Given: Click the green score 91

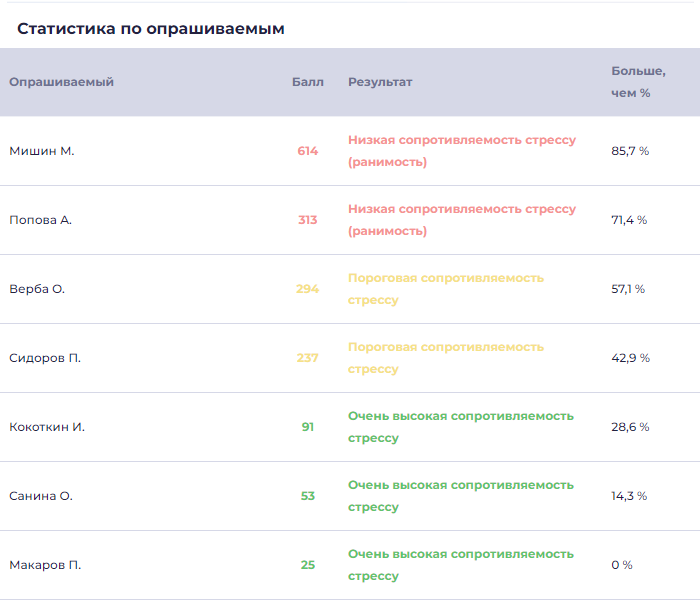Looking at the screenshot, I should click(307, 427).
